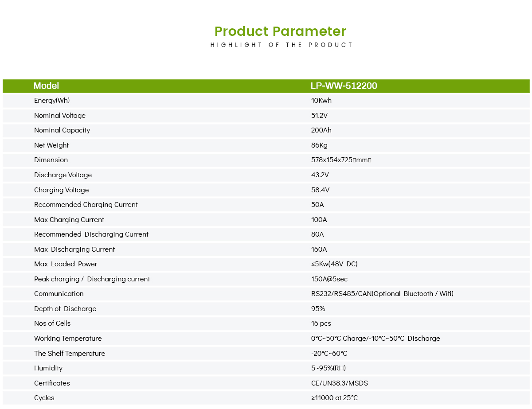Click the Nominal Voltage row label
This screenshot has width=532, height=409.
(x=60, y=116)
